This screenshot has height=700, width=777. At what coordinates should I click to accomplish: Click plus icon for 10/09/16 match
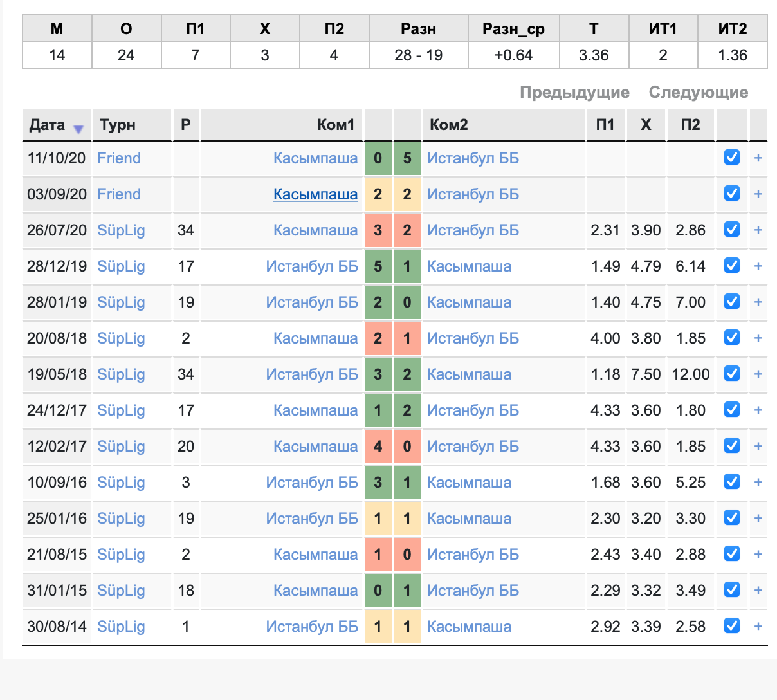(758, 483)
